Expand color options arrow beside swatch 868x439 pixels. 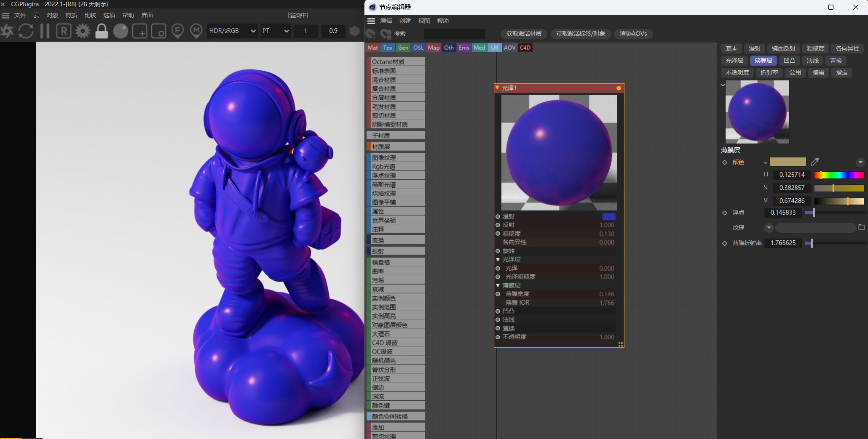[765, 163]
